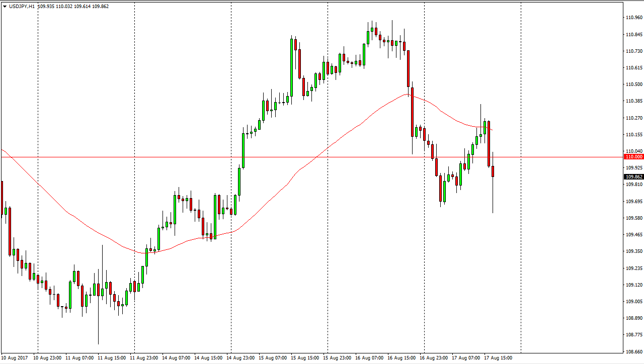Click the current price tag 109.862
The width and height of the screenshot is (644, 364).
[x=633, y=177]
